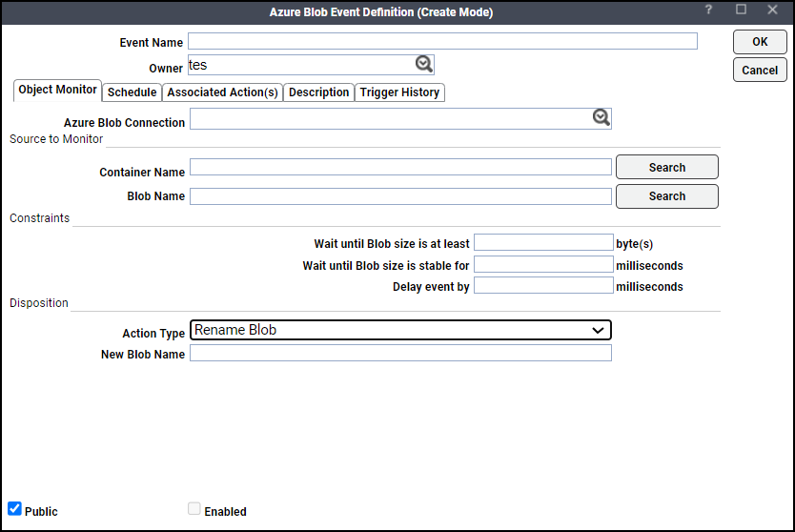Focus the Event Name field
795x532 pixels.
pos(442,41)
